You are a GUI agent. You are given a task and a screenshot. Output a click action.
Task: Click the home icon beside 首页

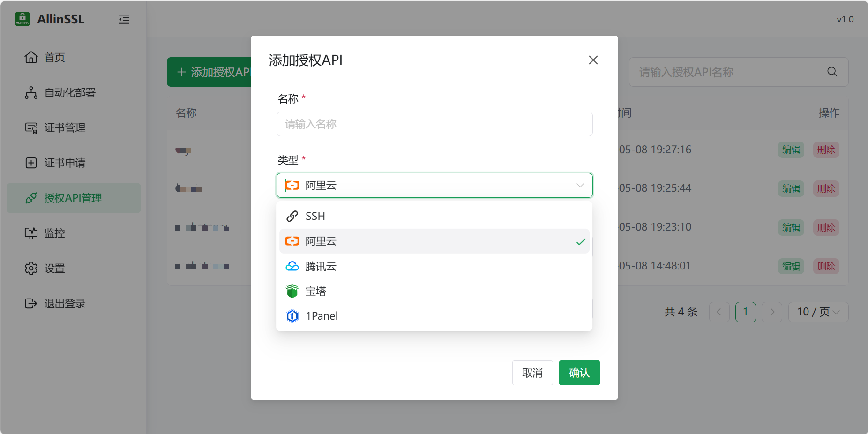click(x=31, y=57)
